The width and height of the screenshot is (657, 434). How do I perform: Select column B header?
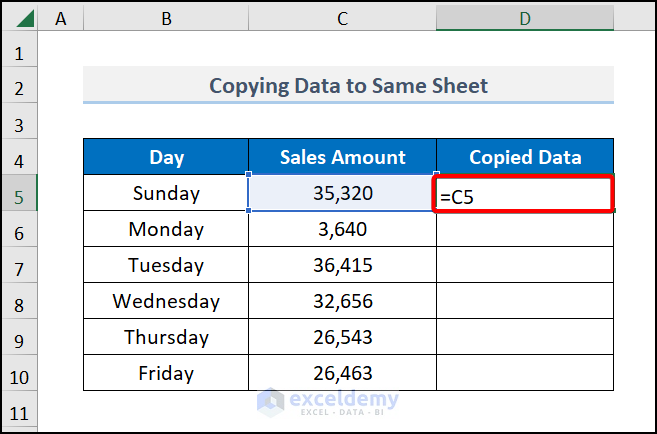click(165, 18)
